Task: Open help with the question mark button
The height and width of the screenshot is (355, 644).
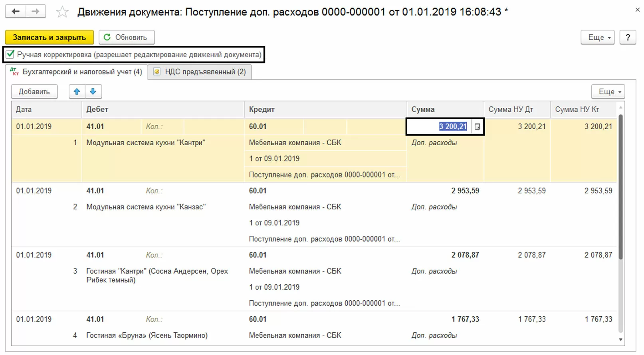Action: (628, 37)
